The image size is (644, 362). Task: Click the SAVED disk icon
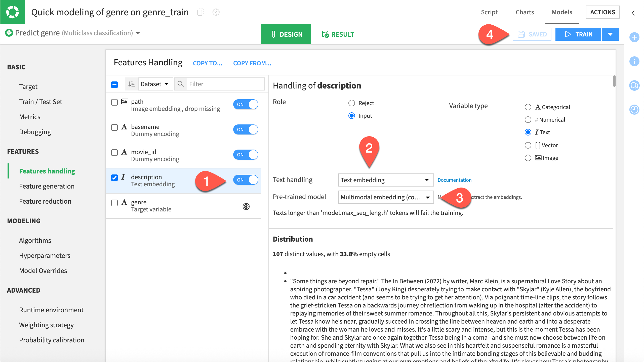521,34
